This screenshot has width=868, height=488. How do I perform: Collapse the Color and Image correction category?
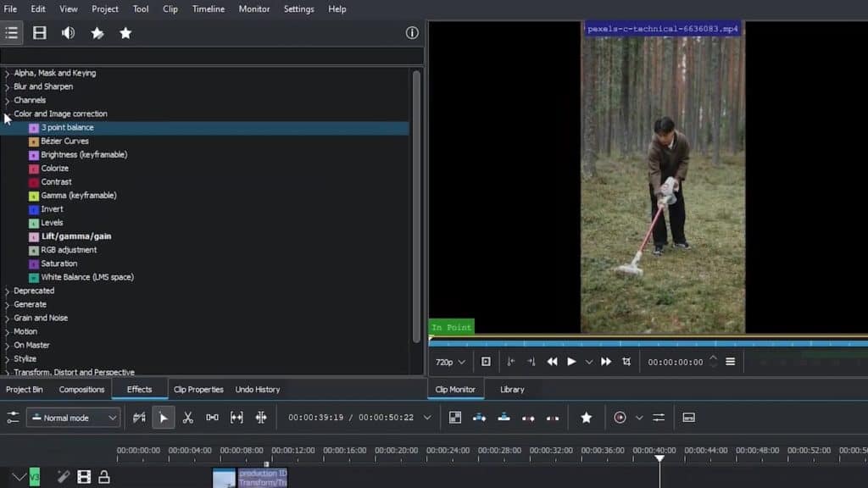click(7, 114)
